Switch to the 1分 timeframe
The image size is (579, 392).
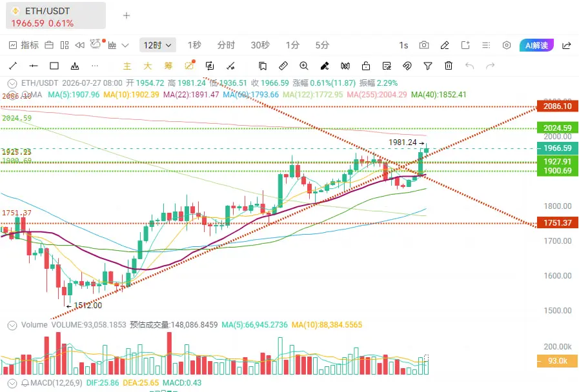coord(292,45)
